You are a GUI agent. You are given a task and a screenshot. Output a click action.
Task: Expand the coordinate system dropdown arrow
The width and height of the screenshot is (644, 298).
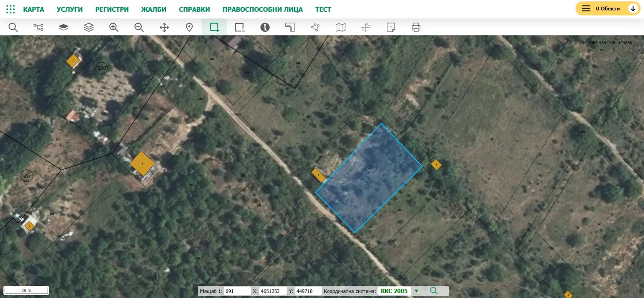point(417,291)
